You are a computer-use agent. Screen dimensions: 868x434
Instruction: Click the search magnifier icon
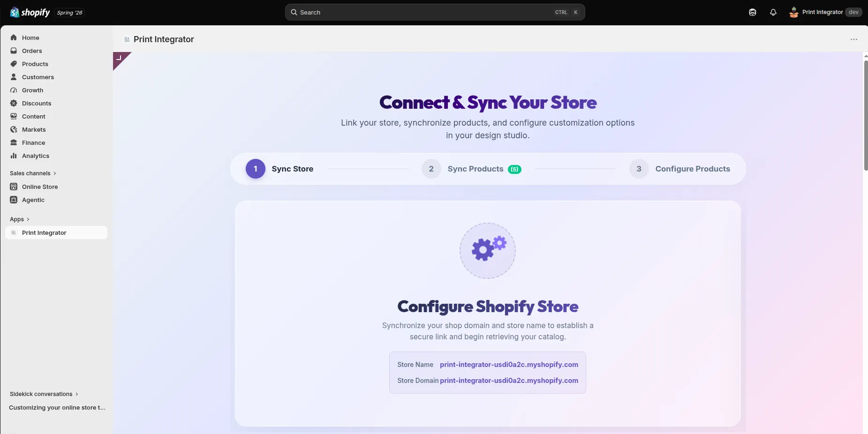(294, 12)
